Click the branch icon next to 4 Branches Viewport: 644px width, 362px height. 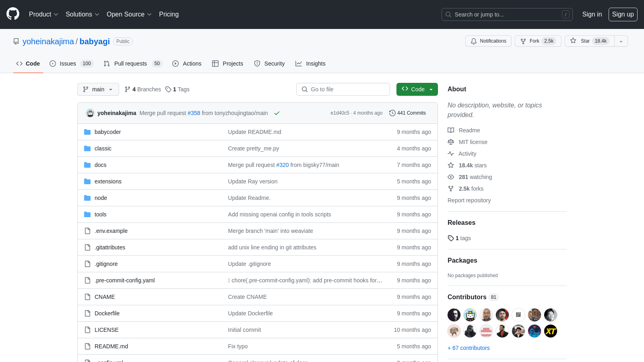128,89
